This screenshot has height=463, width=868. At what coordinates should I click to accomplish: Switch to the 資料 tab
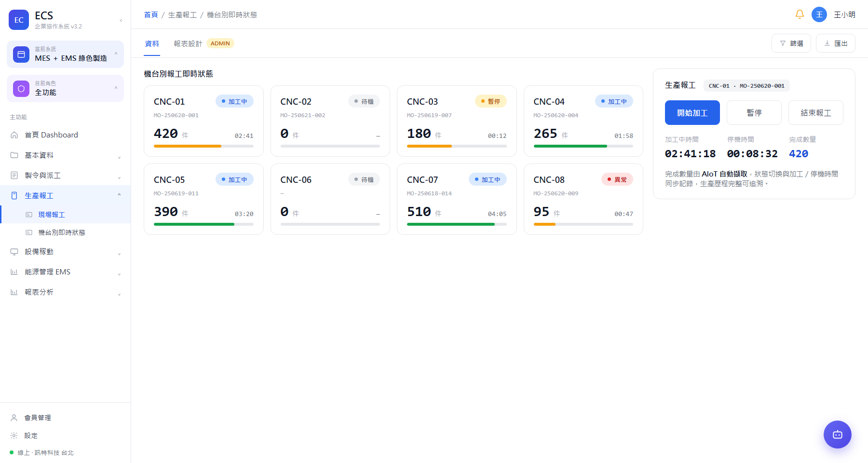(152, 44)
